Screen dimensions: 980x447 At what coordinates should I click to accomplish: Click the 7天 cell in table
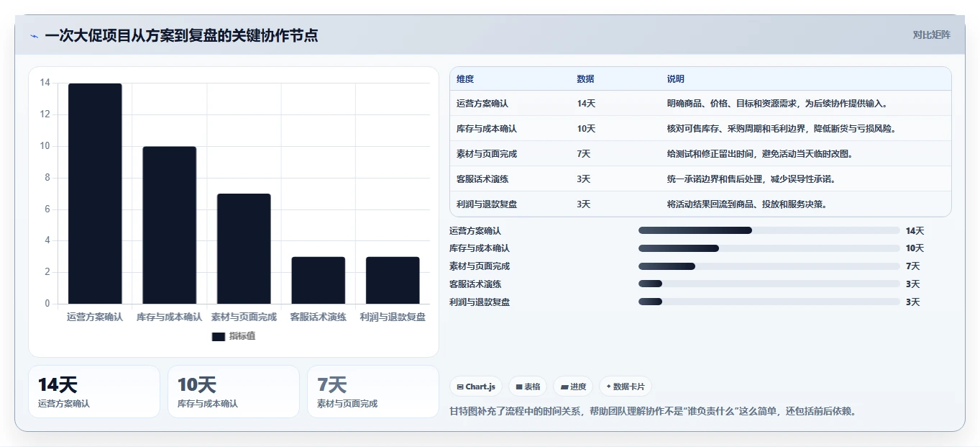[584, 154]
